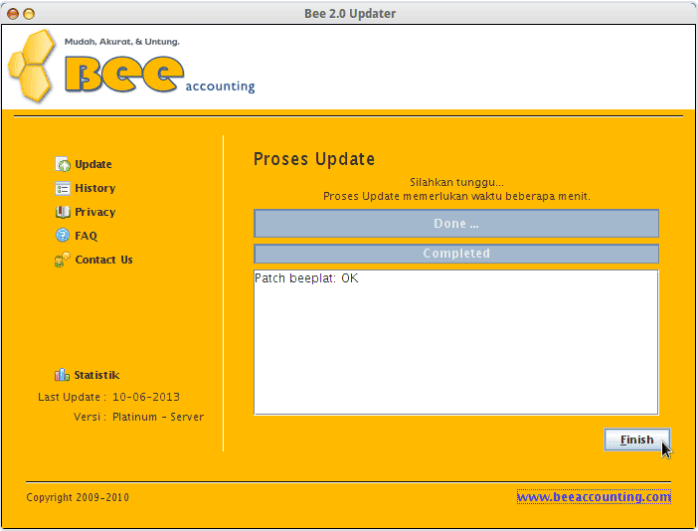Open the Contact Us menu item

tap(104, 259)
